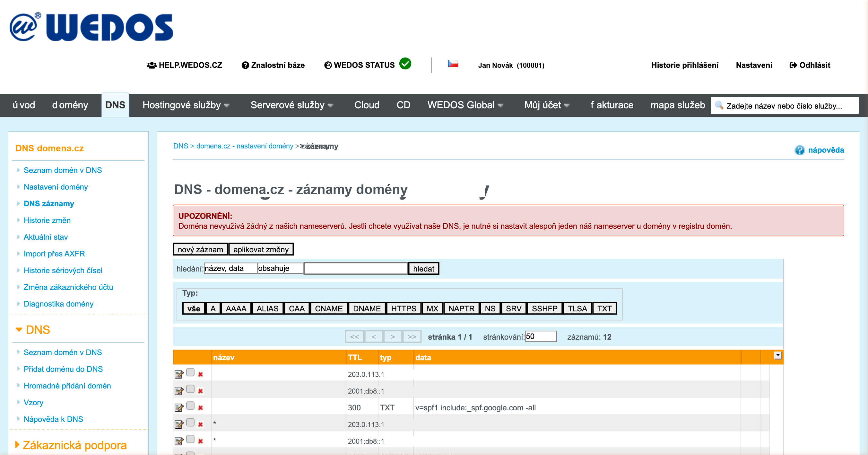The height and width of the screenshot is (455, 868).
Task: Delete first 2001:db8::1 record via red X
Action: pos(201,391)
